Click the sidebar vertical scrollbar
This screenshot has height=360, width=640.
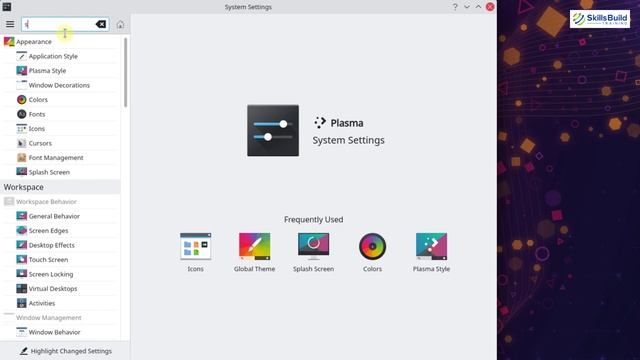point(125,73)
